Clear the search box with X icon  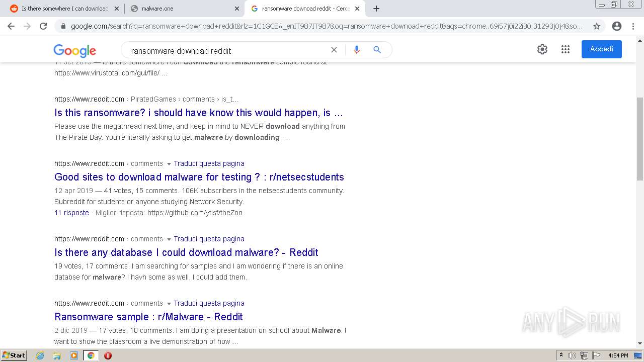(x=334, y=50)
